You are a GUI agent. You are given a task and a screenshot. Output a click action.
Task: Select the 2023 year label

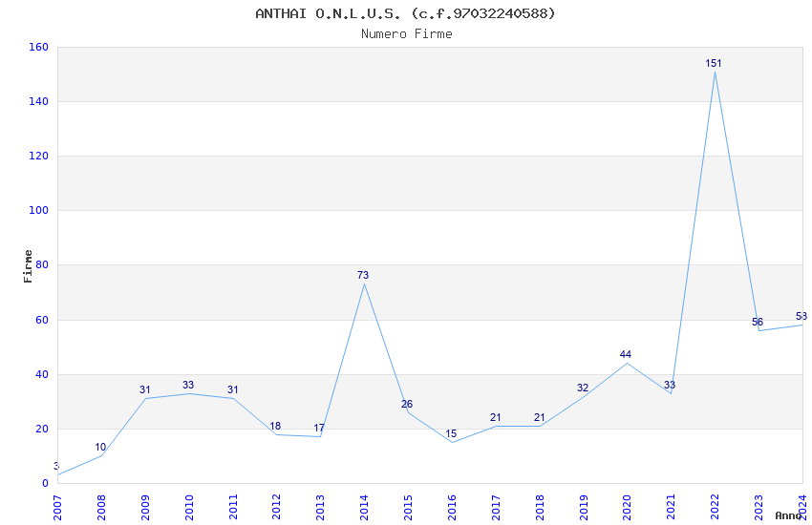point(759,508)
